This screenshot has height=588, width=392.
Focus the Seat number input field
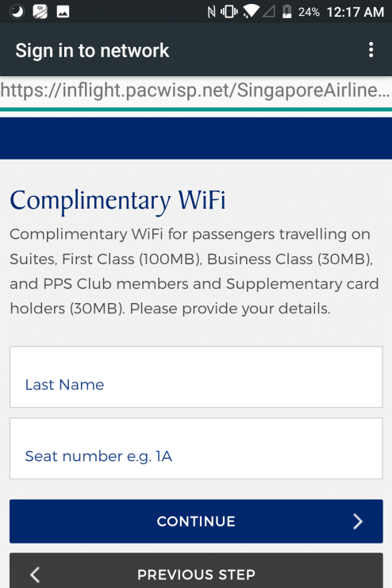coord(196,448)
